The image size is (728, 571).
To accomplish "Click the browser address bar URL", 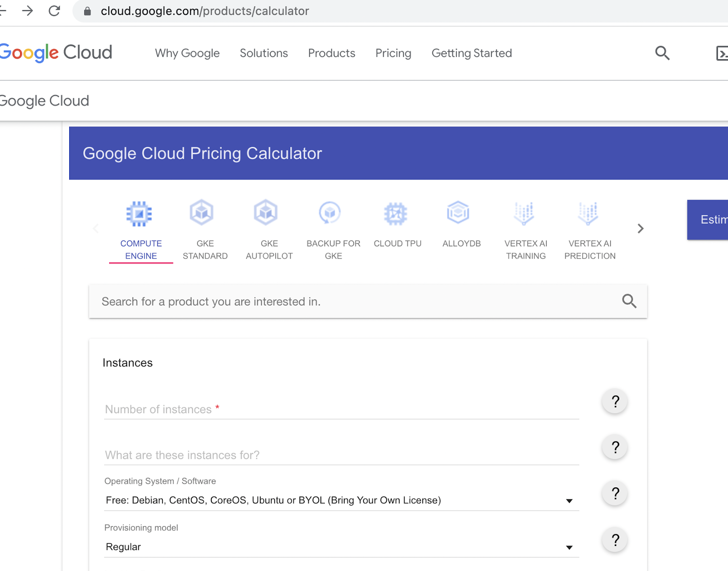I will (x=205, y=11).
